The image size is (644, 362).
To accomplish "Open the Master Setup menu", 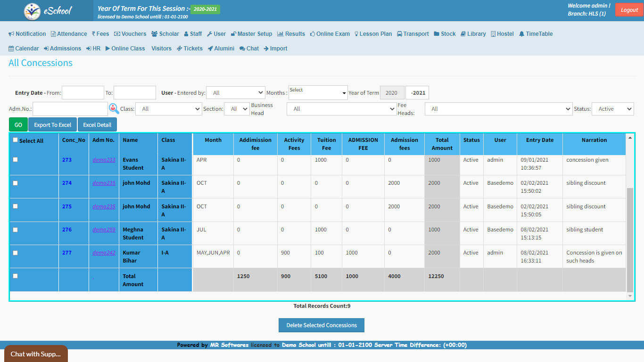I will [251, 34].
